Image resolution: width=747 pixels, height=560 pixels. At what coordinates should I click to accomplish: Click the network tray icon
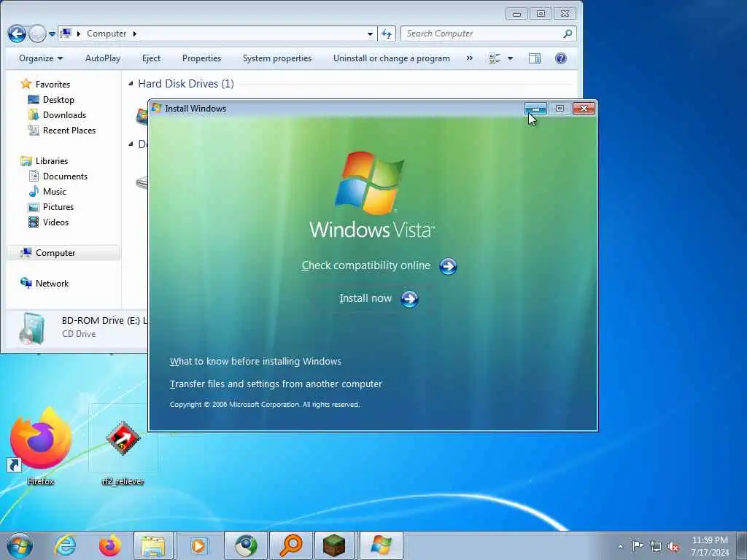click(x=656, y=547)
